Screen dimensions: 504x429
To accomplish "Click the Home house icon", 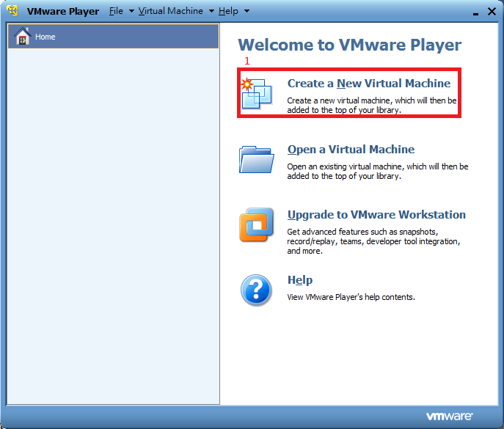I will pyautogui.click(x=23, y=36).
